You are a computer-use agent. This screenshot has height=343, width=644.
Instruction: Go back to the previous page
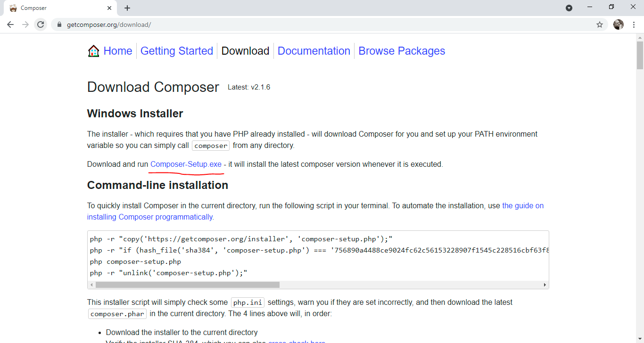(10, 24)
